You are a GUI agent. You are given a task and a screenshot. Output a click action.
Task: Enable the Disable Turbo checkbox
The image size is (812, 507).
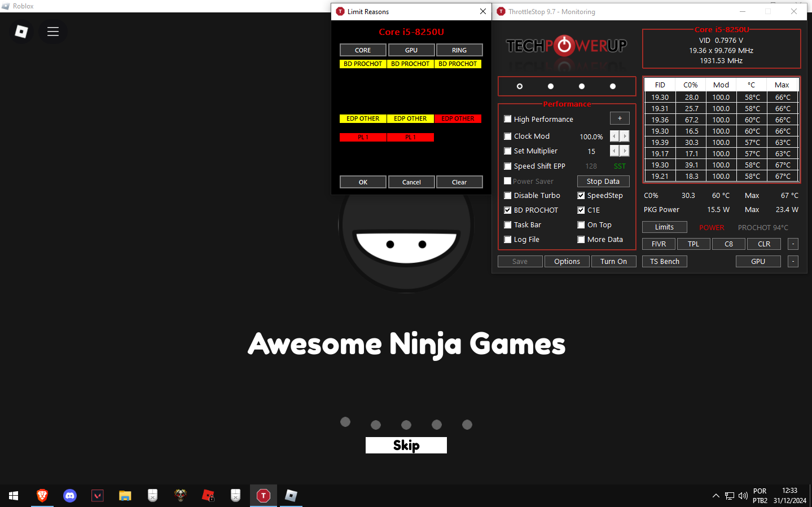508,195
